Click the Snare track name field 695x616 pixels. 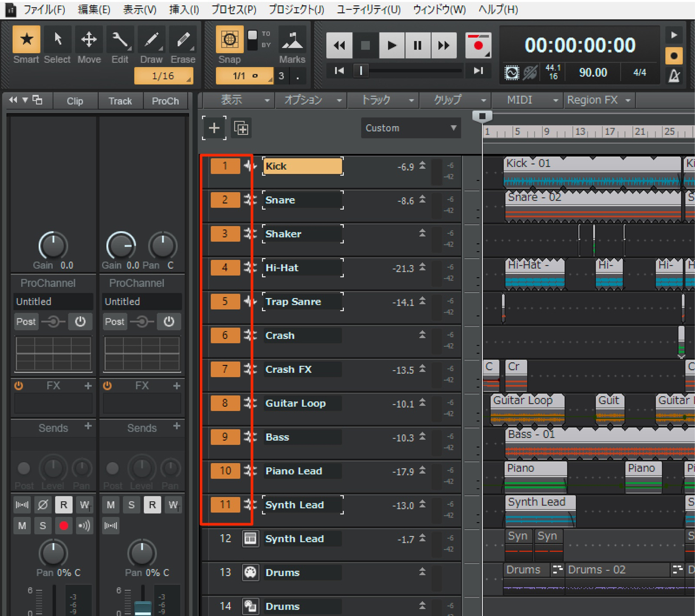pos(303,200)
